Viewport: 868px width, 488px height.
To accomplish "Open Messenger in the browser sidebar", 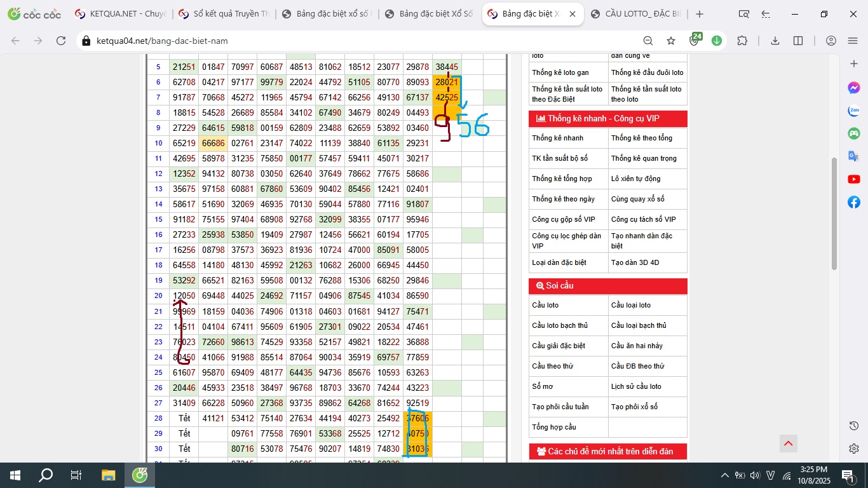I will 853,88.
